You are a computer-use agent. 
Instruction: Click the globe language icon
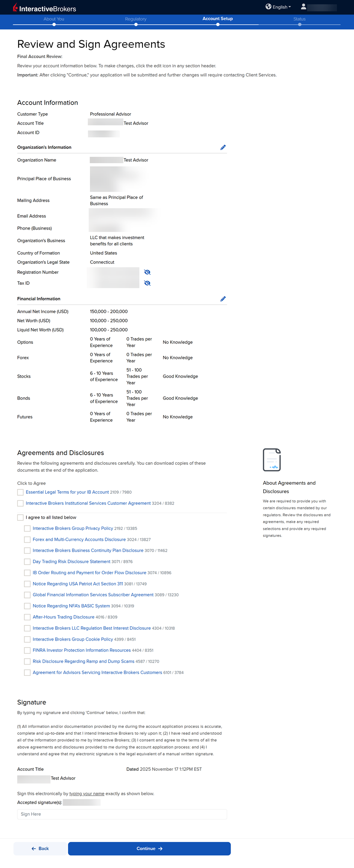click(x=268, y=7)
